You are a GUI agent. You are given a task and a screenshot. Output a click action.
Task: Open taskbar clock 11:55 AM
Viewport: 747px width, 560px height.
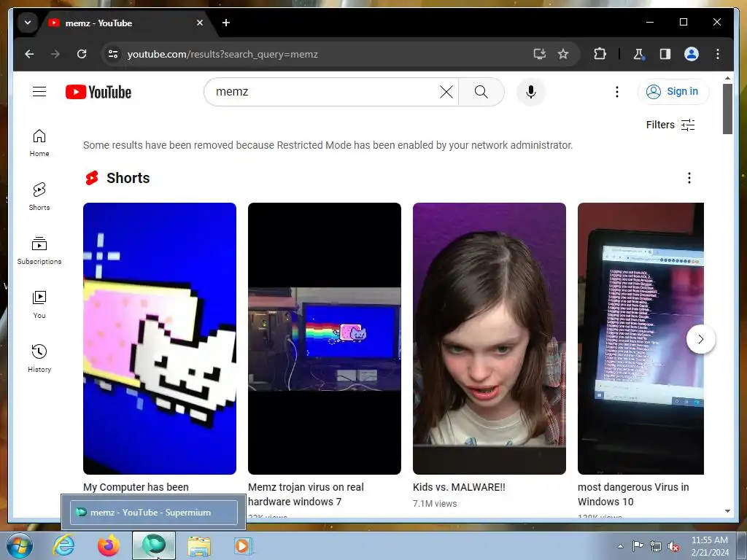pos(710,546)
